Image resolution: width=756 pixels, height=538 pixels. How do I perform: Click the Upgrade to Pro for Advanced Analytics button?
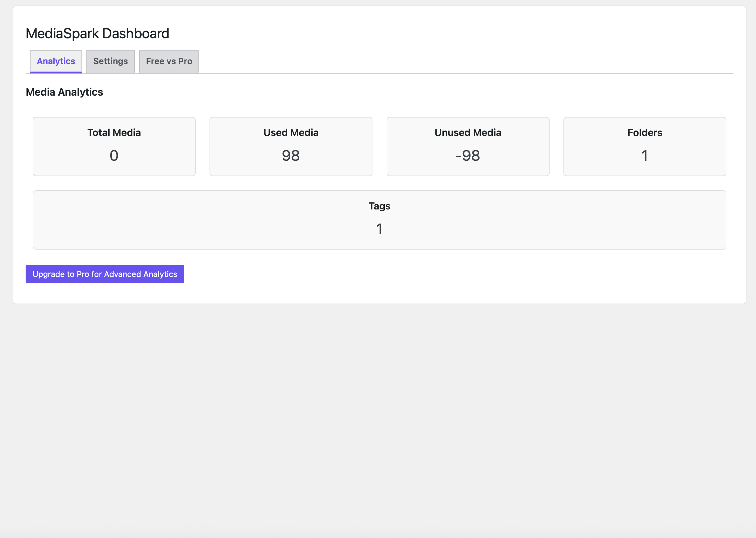point(104,274)
